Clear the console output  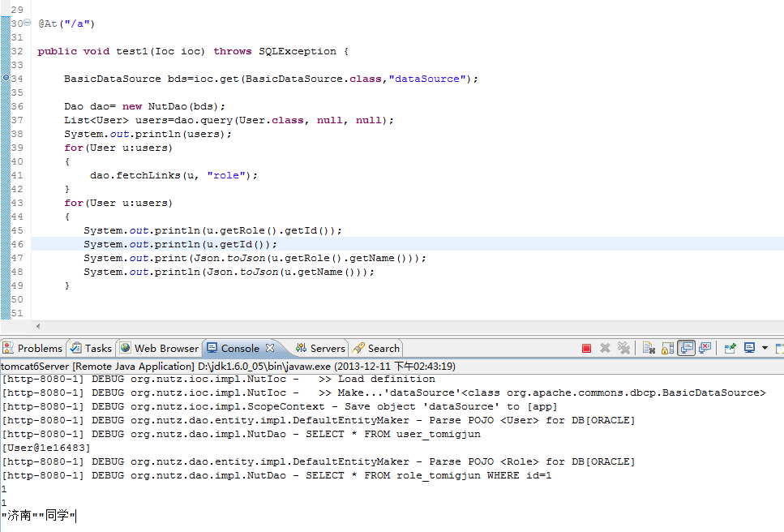pos(649,348)
